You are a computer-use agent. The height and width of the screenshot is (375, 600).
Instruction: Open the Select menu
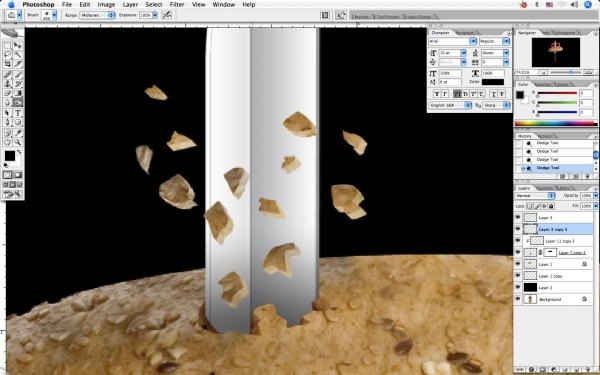(x=154, y=5)
